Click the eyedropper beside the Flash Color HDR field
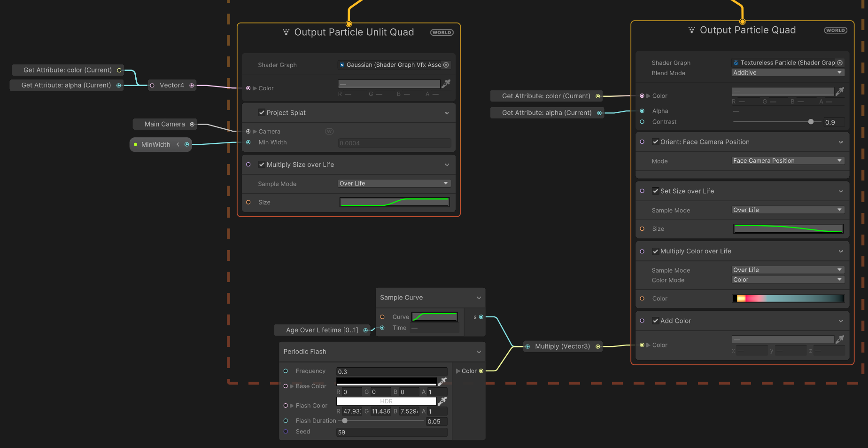The width and height of the screenshot is (868, 448). pos(442,401)
